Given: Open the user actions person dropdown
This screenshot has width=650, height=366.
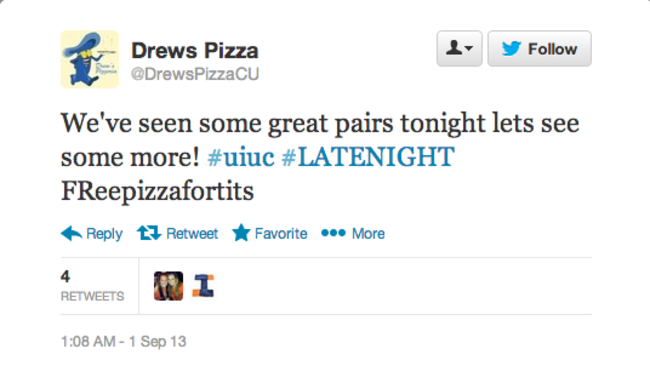Looking at the screenshot, I should pyautogui.click(x=459, y=48).
